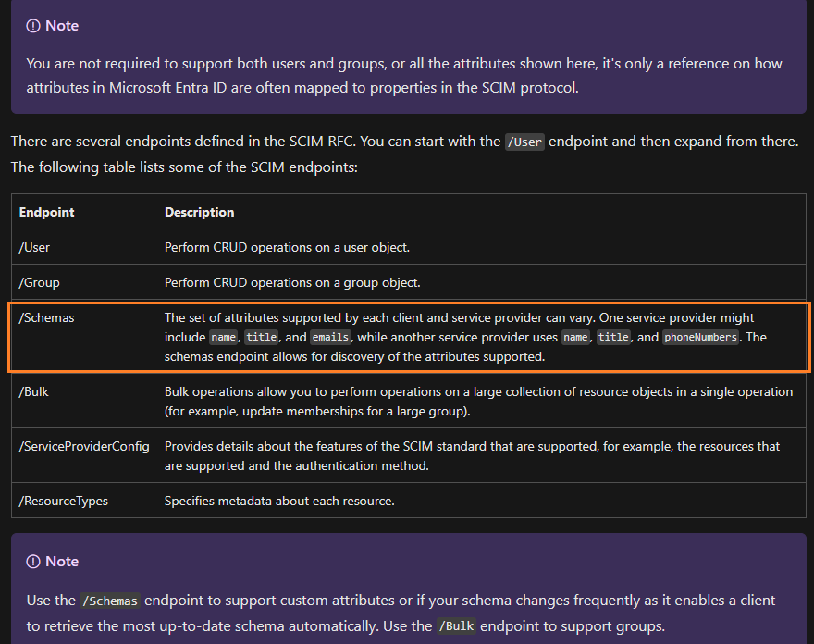Click the /ResourceTypes table cell
This screenshot has width=814, height=644.
point(84,501)
